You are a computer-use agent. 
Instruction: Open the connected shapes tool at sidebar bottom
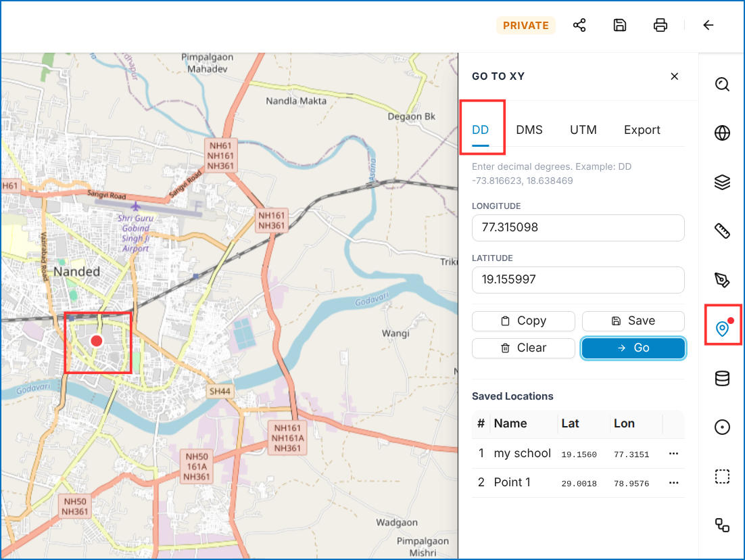click(x=722, y=525)
